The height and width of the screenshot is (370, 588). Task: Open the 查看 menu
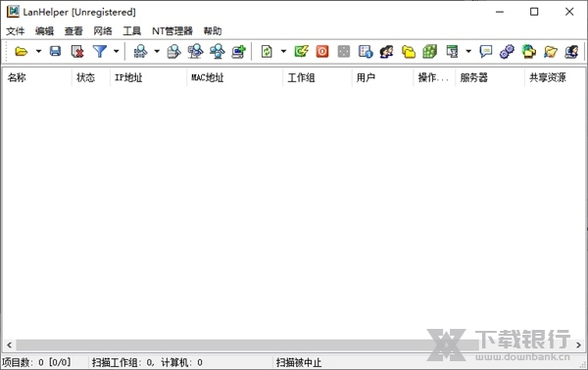point(73,31)
